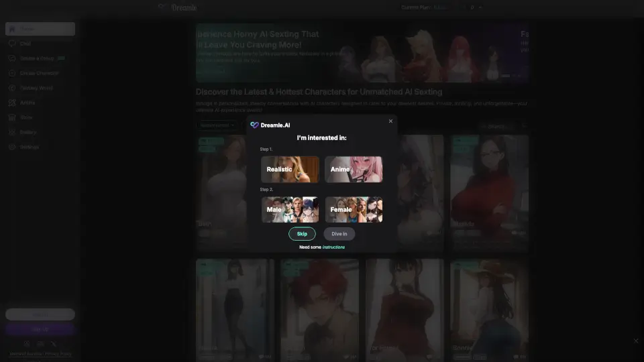Choose the Male option in Step 2
Image resolution: width=644 pixels, height=362 pixels.
click(x=290, y=209)
